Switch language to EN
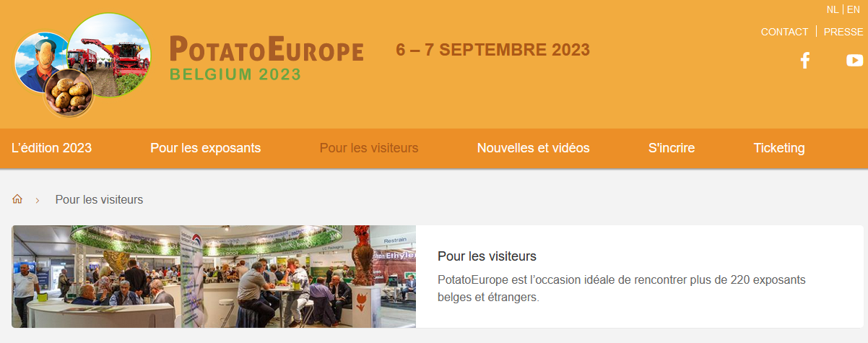The image size is (868, 343). coord(854,10)
